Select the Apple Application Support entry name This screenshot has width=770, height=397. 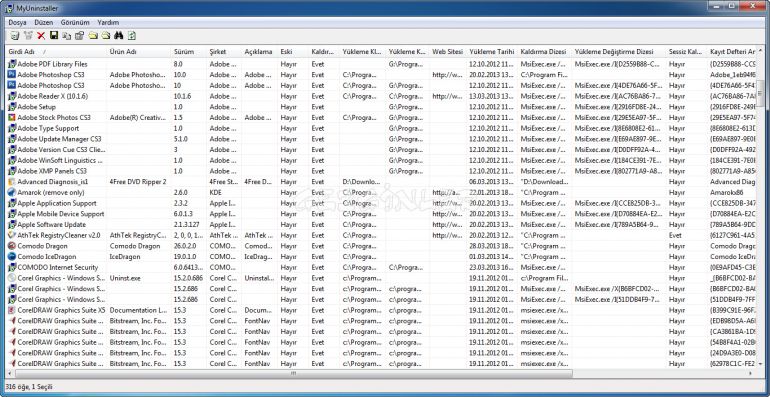pyautogui.click(x=57, y=203)
